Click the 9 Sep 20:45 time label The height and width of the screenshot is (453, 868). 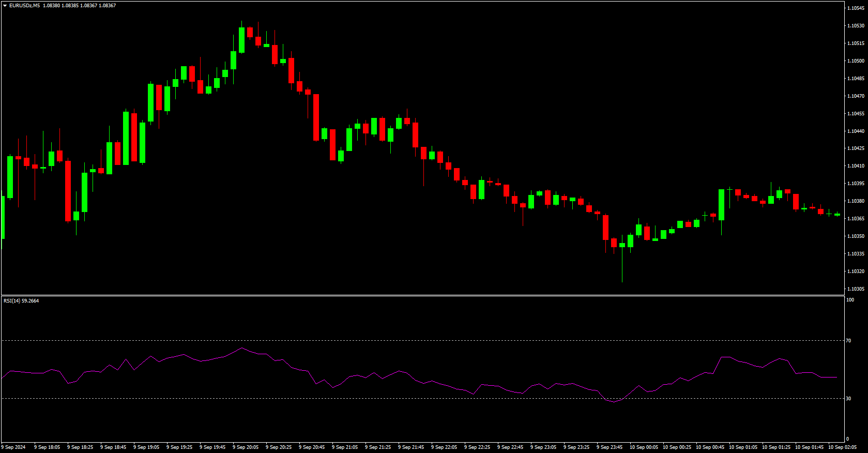click(x=312, y=447)
